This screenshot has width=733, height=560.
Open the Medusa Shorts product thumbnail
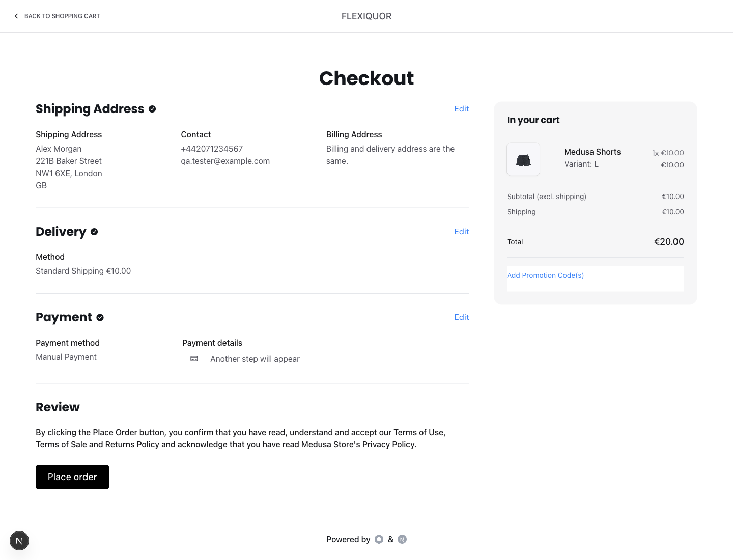pos(523,159)
